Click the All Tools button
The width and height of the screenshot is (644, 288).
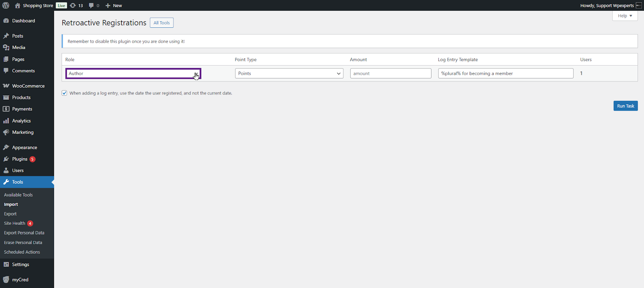tap(161, 23)
